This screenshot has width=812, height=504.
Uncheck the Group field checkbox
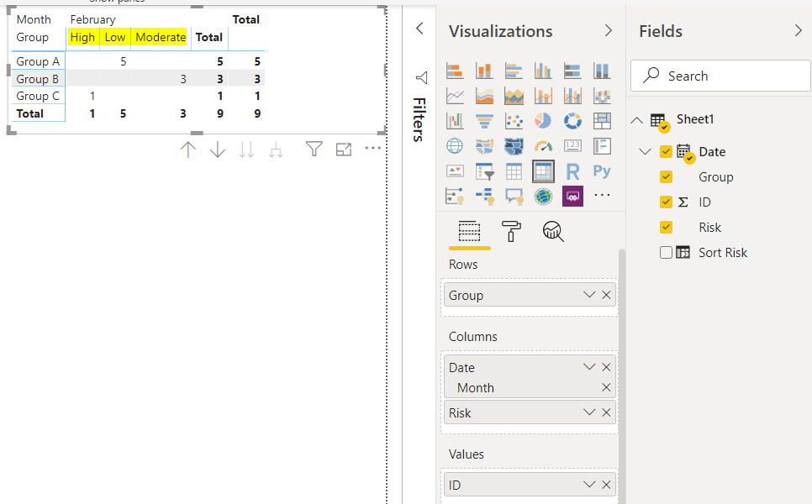(667, 177)
